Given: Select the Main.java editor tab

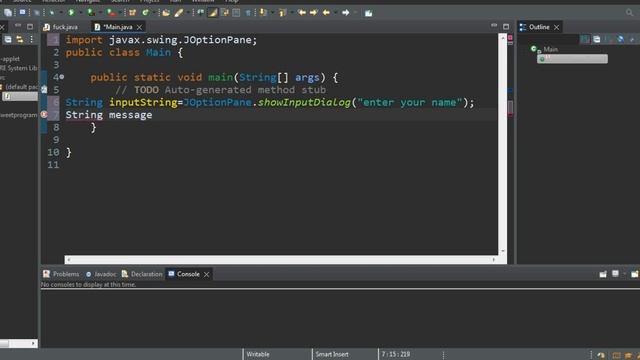Looking at the screenshot, I should pos(113,27).
